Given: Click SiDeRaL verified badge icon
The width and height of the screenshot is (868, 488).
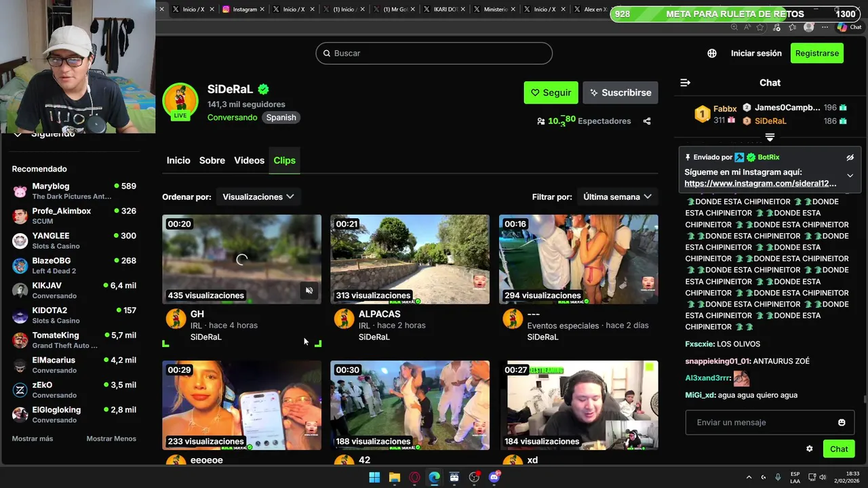Looking at the screenshot, I should pos(263,89).
